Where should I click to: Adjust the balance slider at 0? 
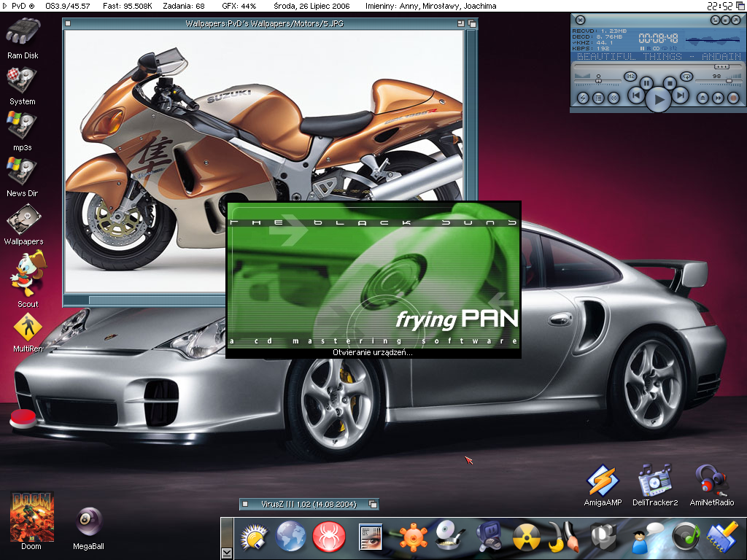598,80
